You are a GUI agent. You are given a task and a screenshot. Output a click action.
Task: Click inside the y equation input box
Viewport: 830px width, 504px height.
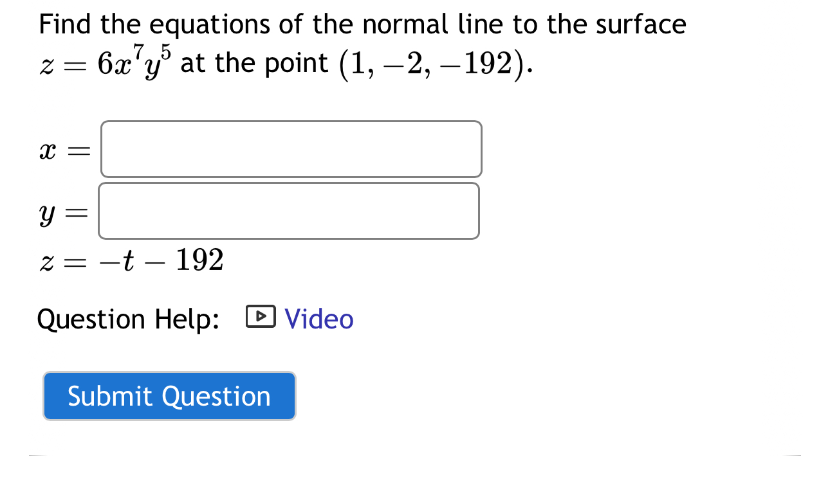[288, 211]
